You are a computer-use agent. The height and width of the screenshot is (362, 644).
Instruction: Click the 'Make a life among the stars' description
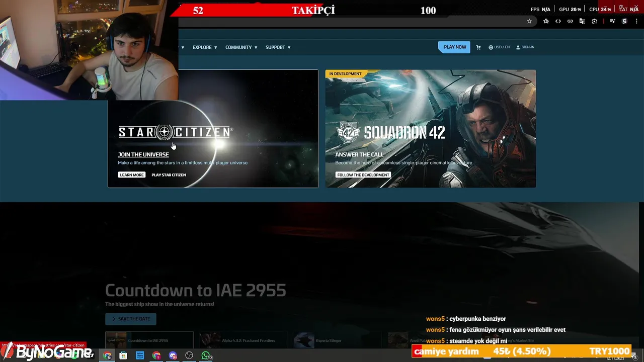tap(183, 163)
